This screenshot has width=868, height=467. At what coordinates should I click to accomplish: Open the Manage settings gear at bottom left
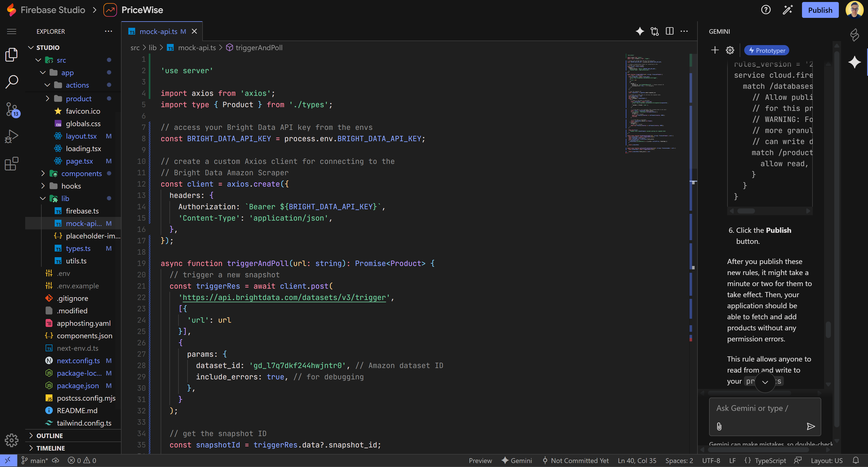coord(11,440)
